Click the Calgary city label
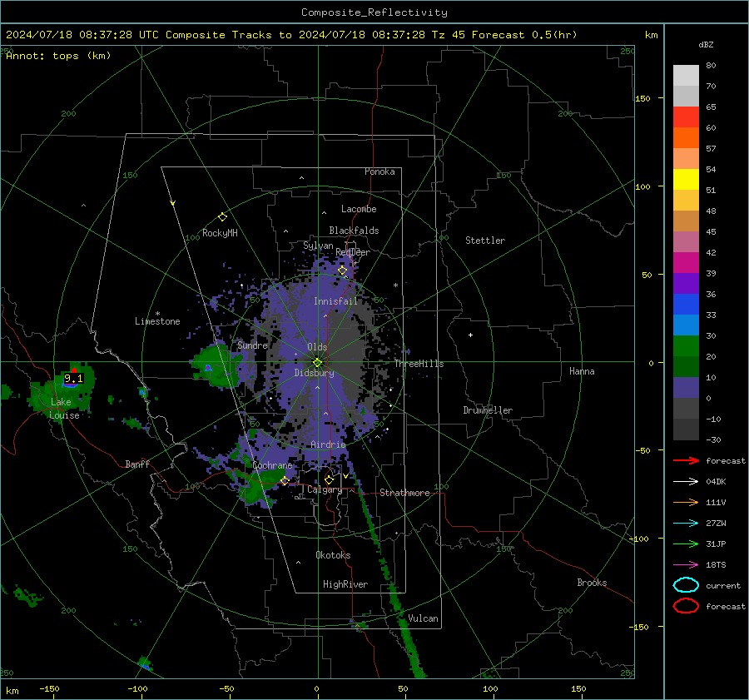 [x=325, y=489]
